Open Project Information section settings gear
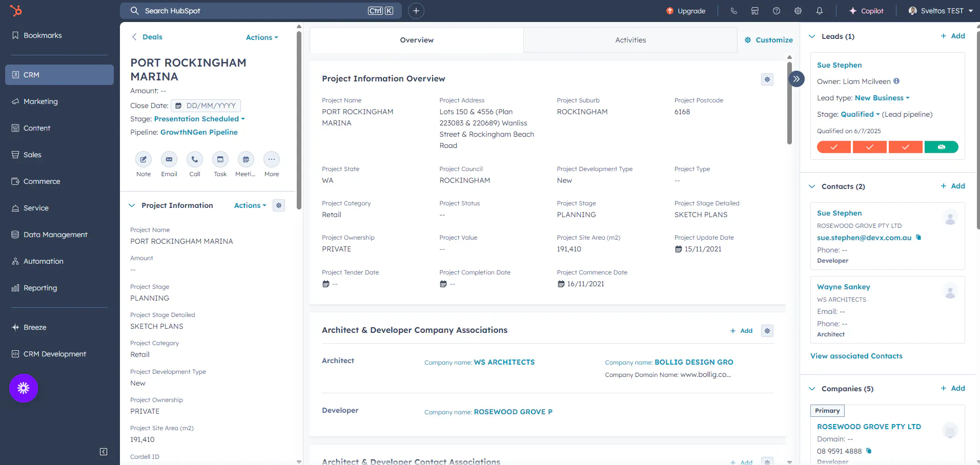980x465 pixels. click(x=279, y=205)
